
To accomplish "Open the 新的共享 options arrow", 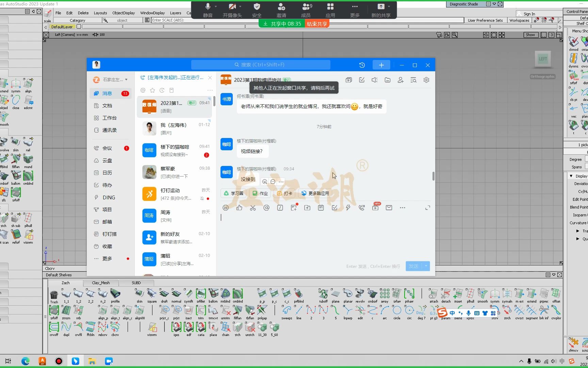I will [389, 6].
